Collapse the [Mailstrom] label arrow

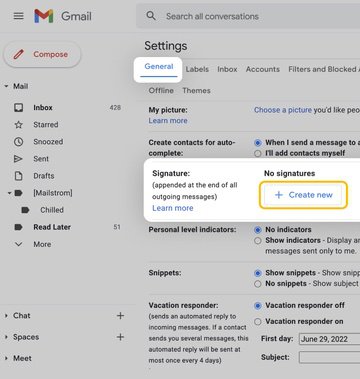(x=9, y=193)
